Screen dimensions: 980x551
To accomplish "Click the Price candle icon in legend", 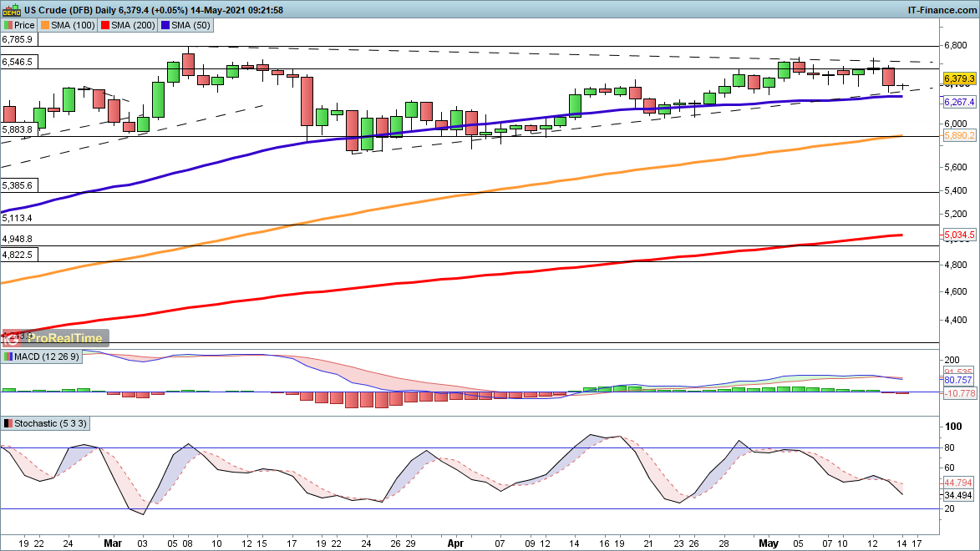I will pos(8,25).
